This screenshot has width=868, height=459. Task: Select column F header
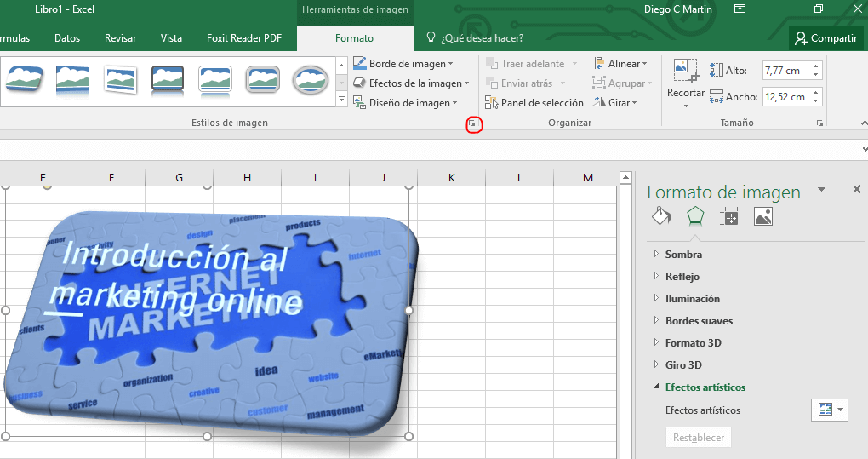click(x=111, y=177)
